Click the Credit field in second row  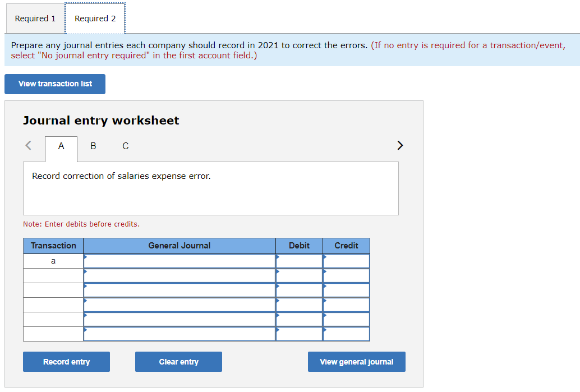click(346, 276)
